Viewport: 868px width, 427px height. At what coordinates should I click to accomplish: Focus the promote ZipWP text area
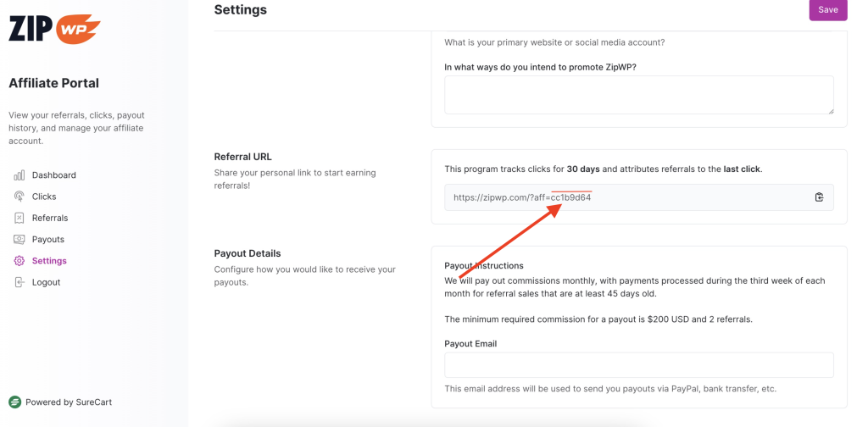tap(639, 95)
